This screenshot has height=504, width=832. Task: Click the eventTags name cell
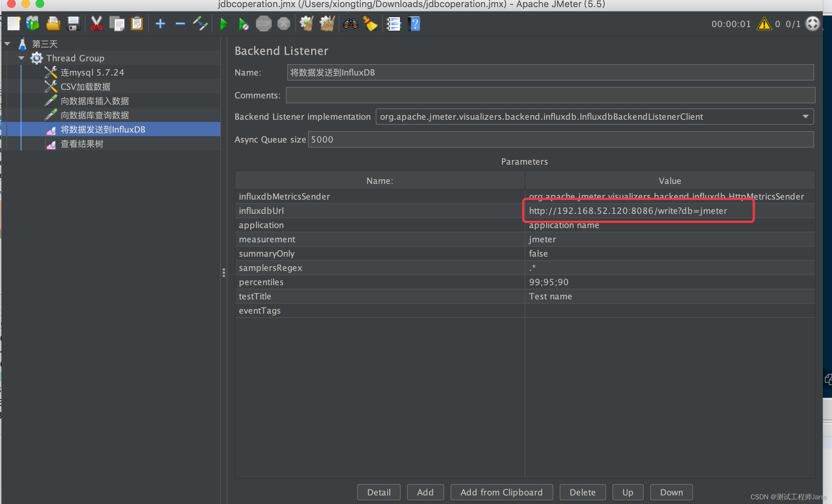coord(380,310)
